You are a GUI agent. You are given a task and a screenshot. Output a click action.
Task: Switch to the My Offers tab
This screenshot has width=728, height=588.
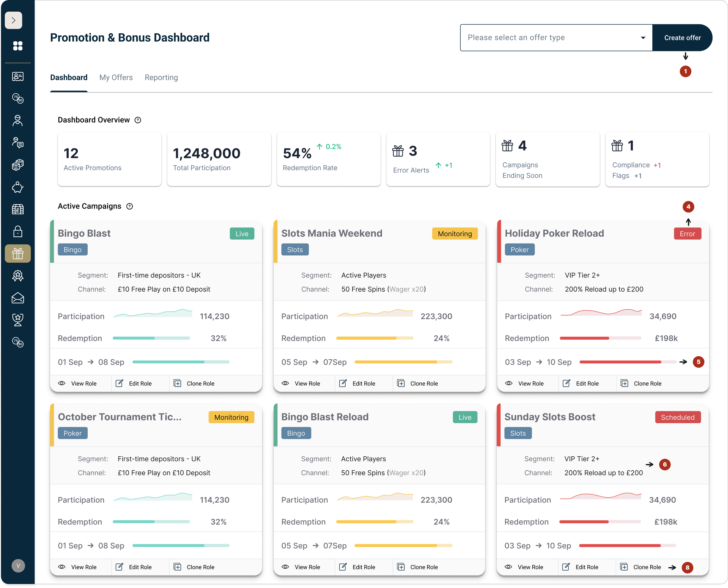coord(116,77)
